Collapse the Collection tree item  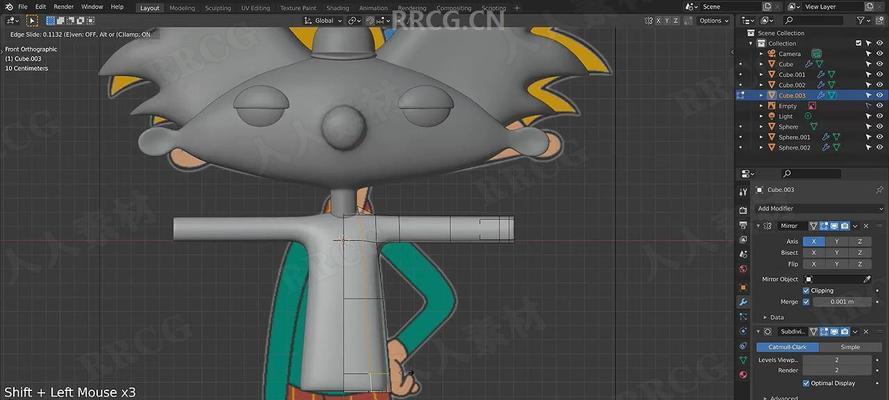[752, 44]
